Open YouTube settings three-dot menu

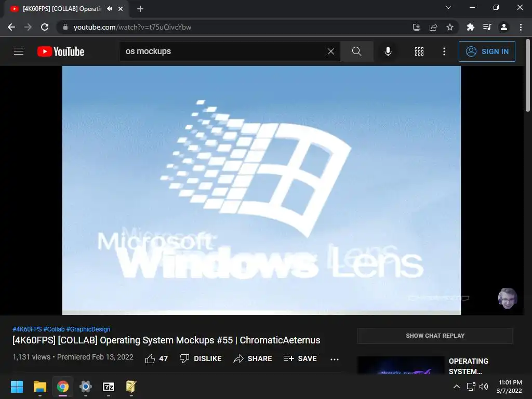[444, 51]
